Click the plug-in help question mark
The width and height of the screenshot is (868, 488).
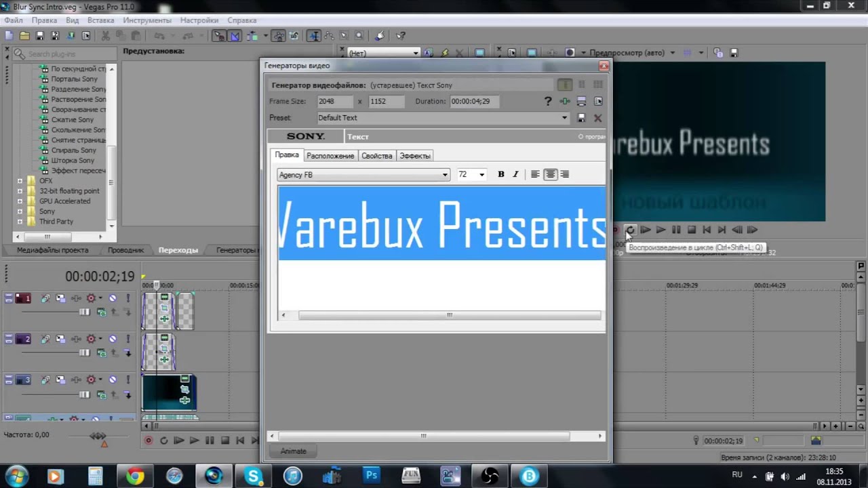548,101
